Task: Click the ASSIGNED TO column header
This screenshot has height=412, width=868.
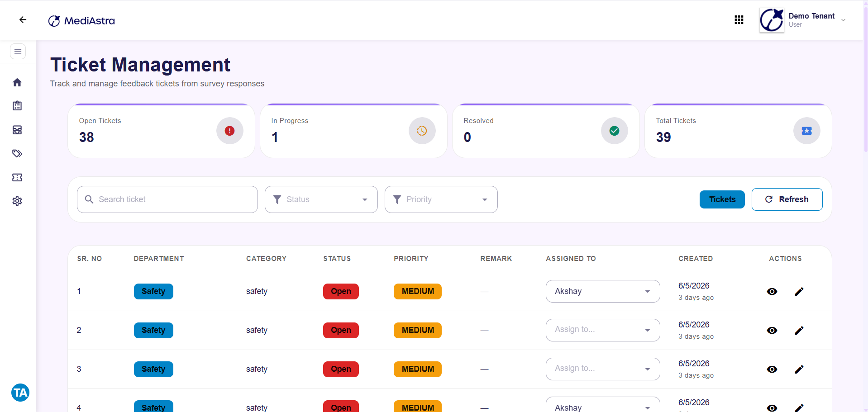Action: (x=571, y=259)
